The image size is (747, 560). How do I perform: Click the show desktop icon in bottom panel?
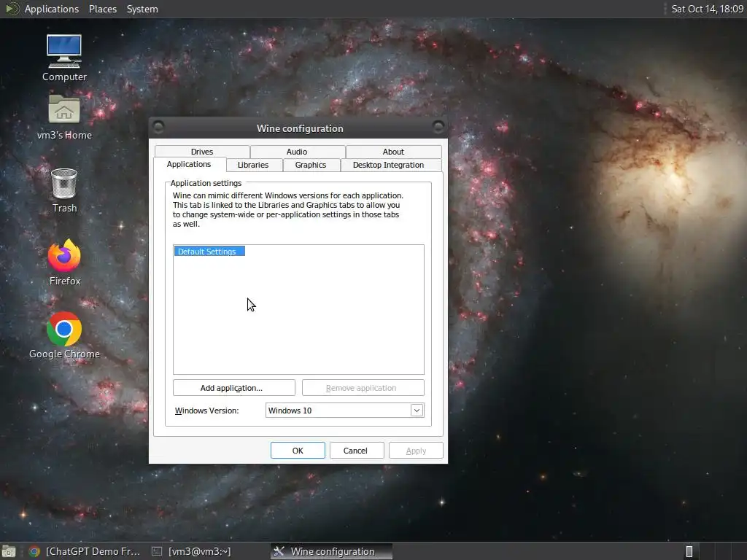click(9, 551)
